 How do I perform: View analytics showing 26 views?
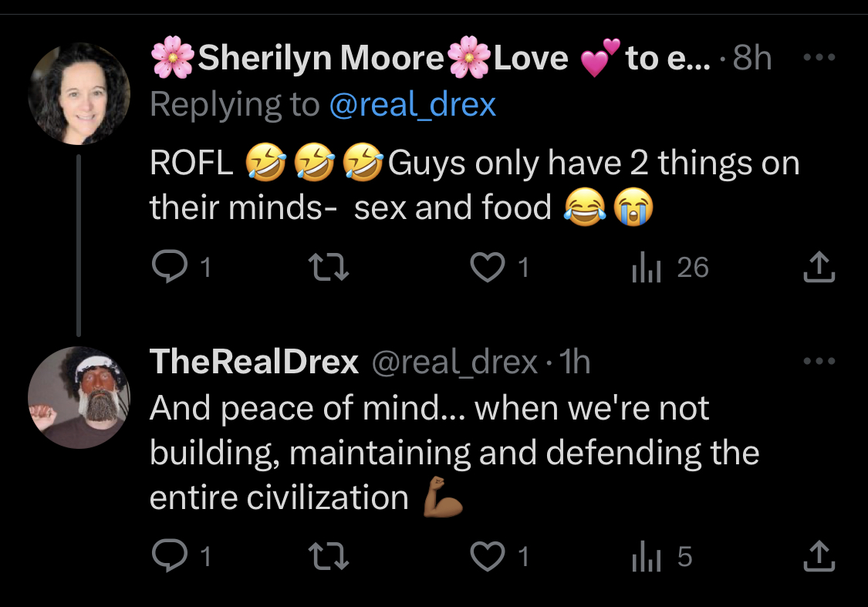point(670,268)
